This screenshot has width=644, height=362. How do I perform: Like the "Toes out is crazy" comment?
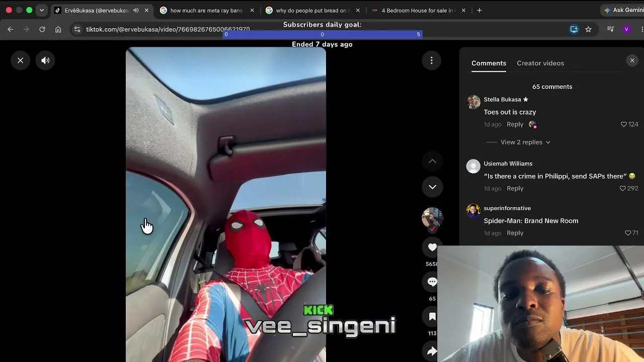[x=624, y=124]
